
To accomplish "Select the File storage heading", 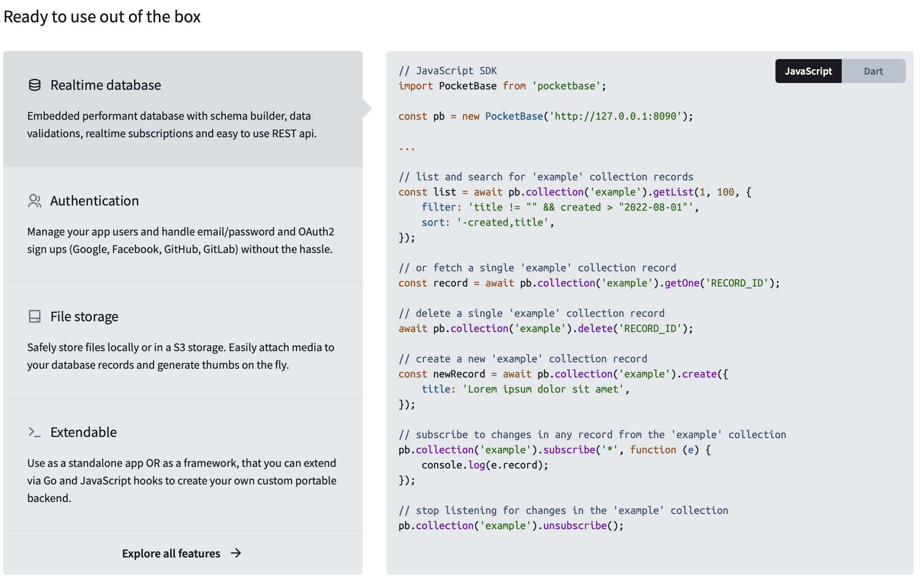I will click(x=84, y=316).
